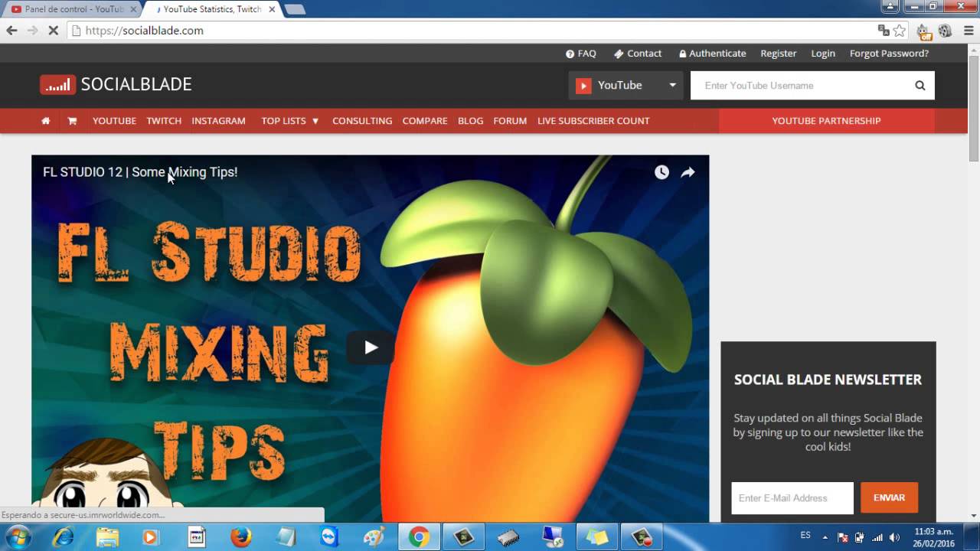
Task: Open the Windows Start menu
Action: tap(17, 537)
